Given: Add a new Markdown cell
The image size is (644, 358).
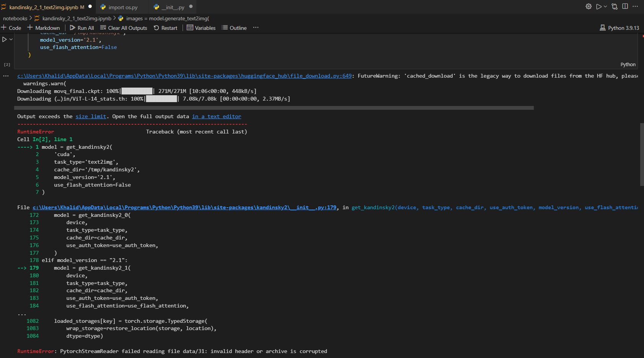Looking at the screenshot, I should coord(44,28).
